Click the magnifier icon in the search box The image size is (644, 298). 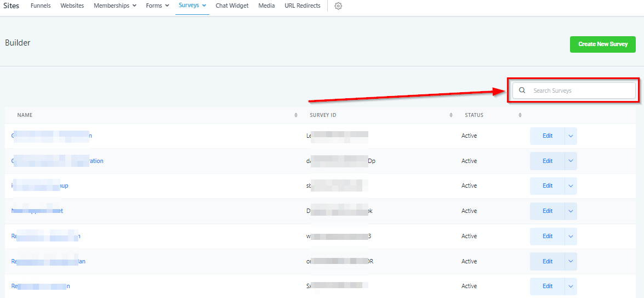[x=522, y=91]
